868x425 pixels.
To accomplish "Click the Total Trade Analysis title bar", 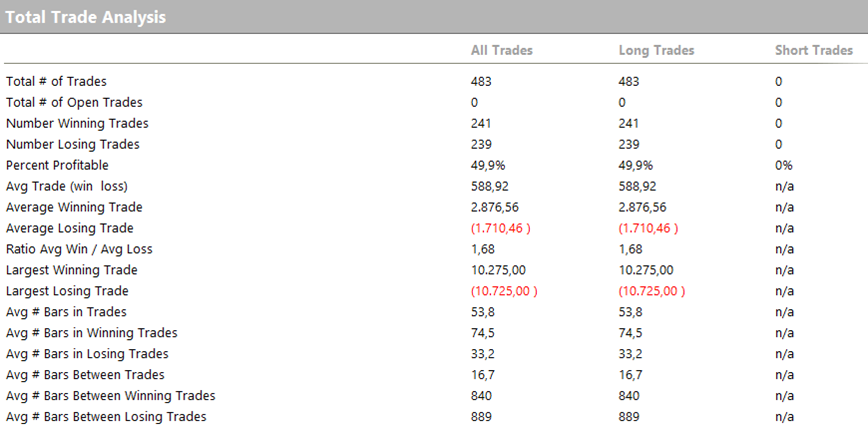I will (x=86, y=17).
